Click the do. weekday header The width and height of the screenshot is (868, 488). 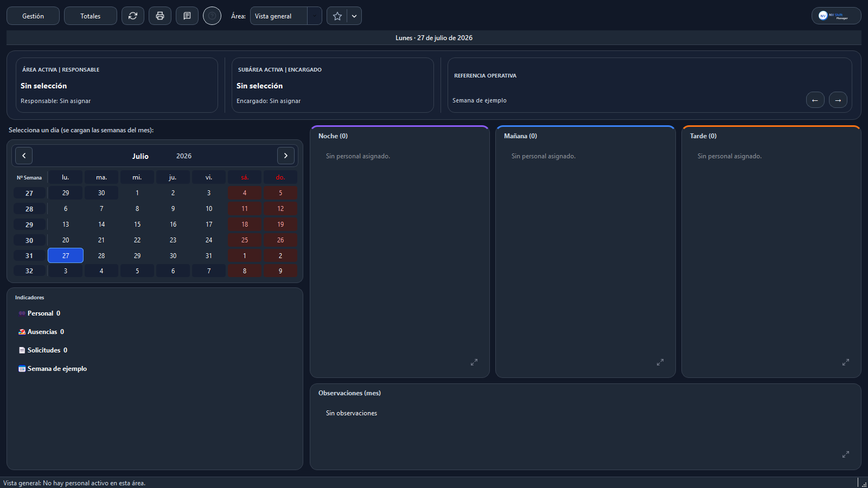click(280, 177)
